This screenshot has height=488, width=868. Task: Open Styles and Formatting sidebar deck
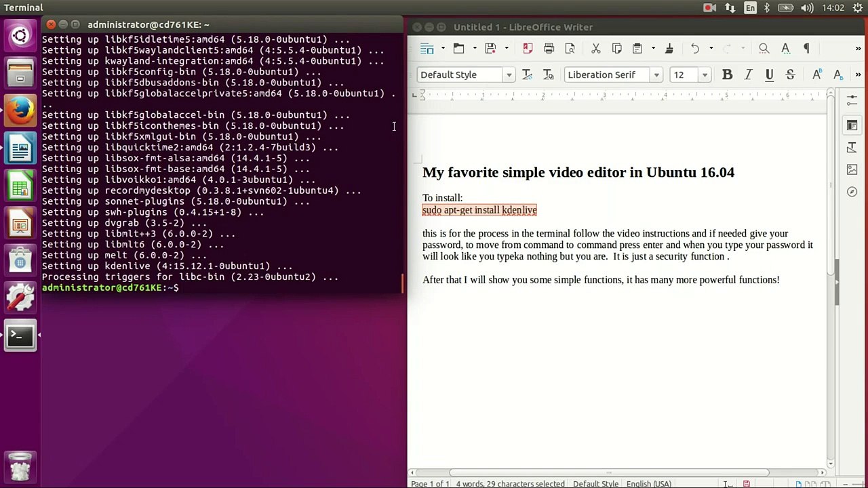(852, 147)
